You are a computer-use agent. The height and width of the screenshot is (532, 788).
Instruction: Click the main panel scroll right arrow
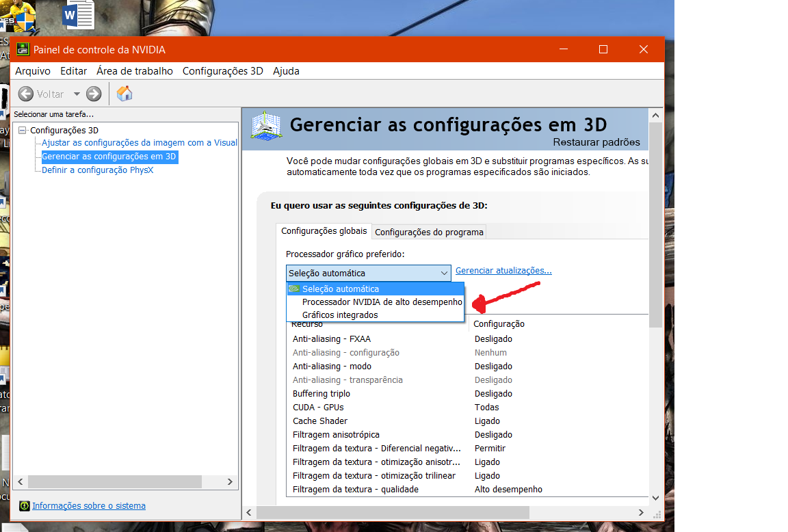coord(641,512)
